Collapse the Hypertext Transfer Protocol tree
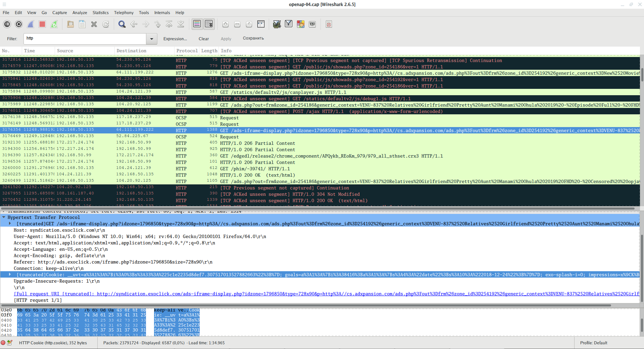 tap(4, 217)
